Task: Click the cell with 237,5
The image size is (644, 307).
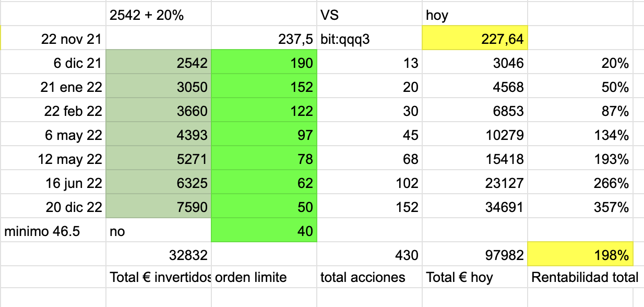Action: 264,38
